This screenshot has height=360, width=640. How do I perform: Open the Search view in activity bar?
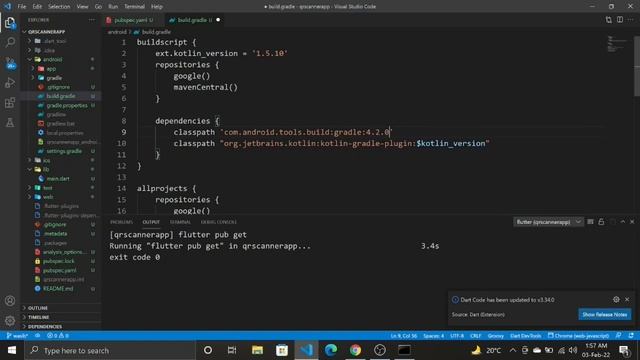(x=10, y=42)
